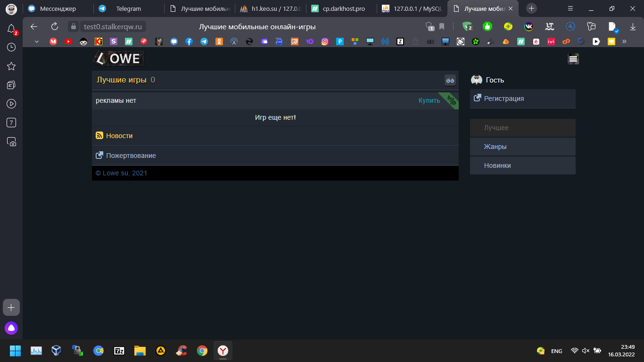Show more bookmarks with the » overflow arrow
Viewport: 644px width, 362px height.
pos(624,41)
